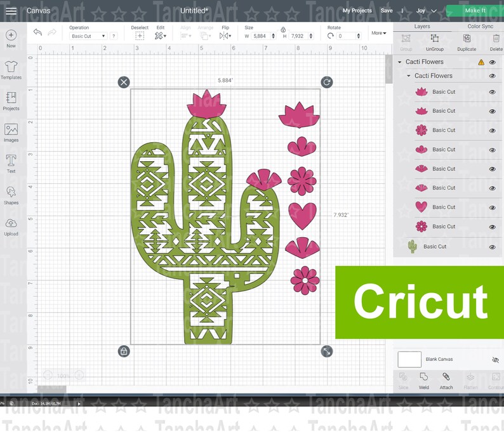The height and width of the screenshot is (432, 504).
Task: Hide the first daisy flower Basic Cut layer
Action: 493,131
